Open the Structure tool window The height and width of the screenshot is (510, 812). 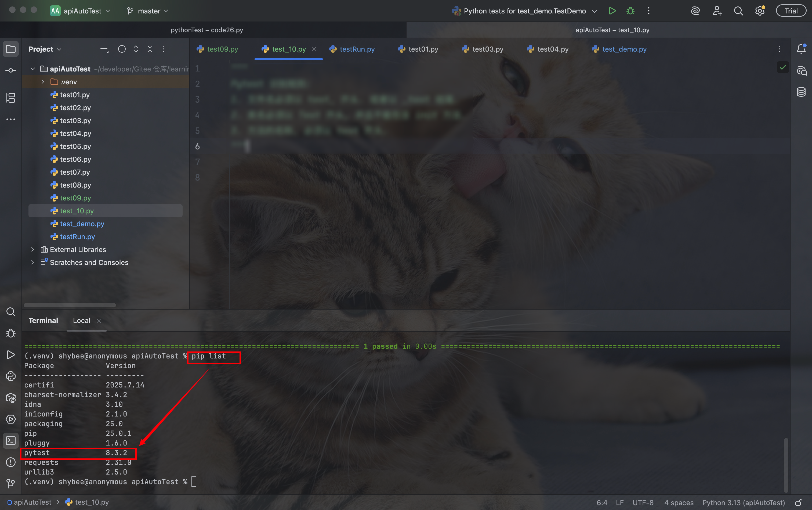(x=11, y=98)
